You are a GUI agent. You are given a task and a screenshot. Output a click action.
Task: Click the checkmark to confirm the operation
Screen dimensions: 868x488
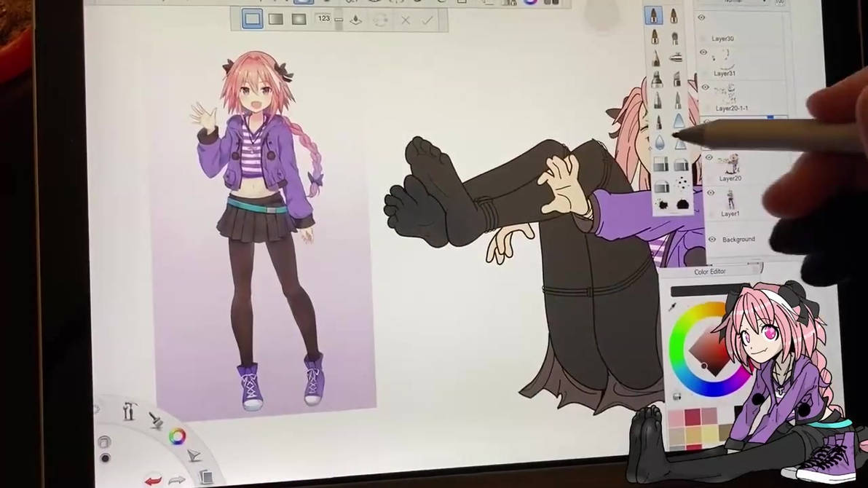coord(427,20)
